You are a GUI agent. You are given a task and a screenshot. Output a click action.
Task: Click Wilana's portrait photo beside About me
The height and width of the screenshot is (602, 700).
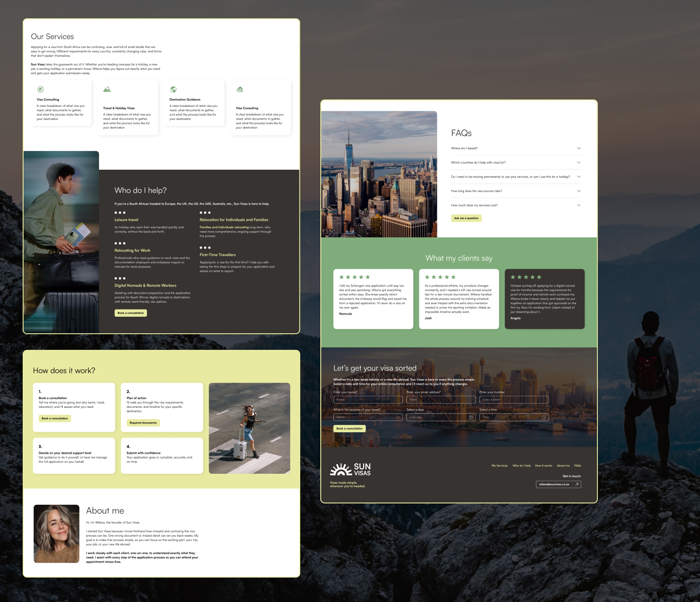[x=56, y=534]
